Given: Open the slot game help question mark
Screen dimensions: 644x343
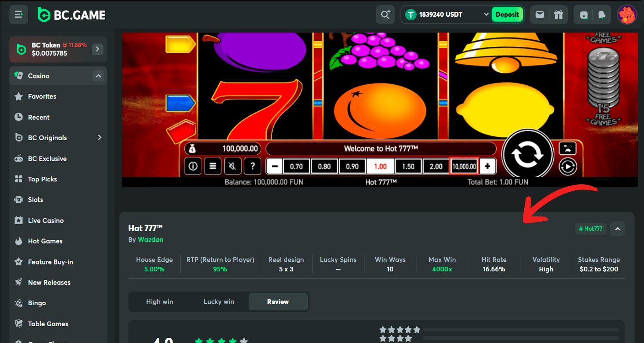Looking at the screenshot, I should (x=252, y=166).
